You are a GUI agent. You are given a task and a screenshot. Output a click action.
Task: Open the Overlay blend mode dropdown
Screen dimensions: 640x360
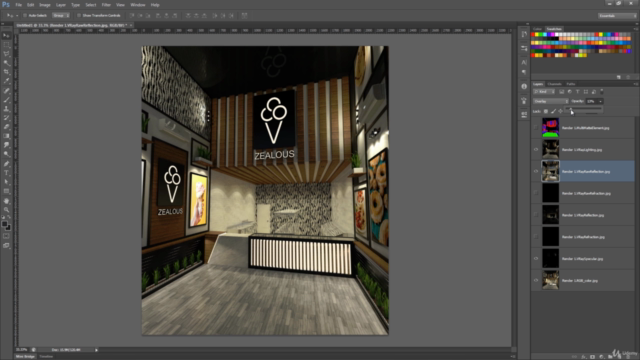click(551, 101)
